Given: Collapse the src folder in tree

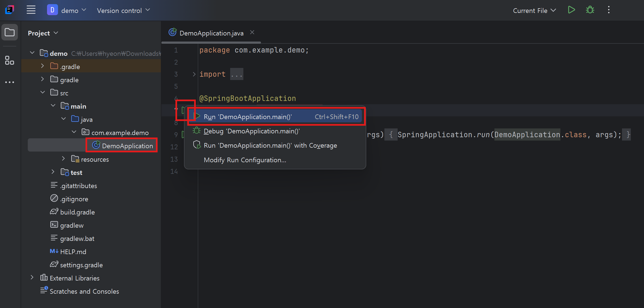Looking at the screenshot, I should click(x=43, y=93).
